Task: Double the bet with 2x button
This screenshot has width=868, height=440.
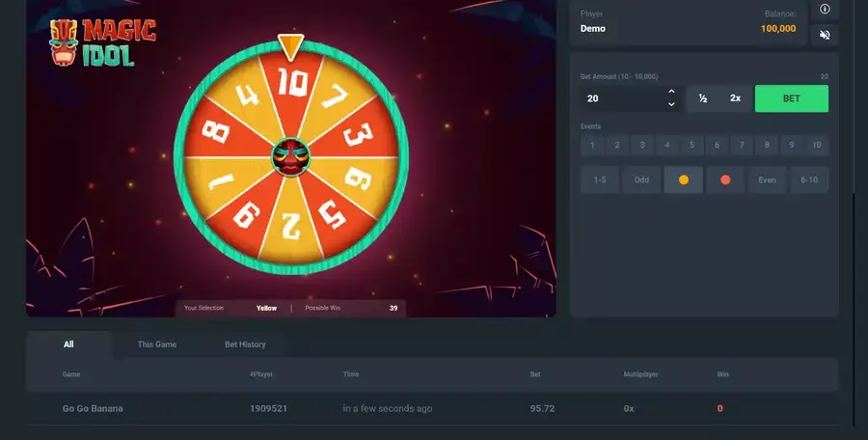Action: point(735,98)
